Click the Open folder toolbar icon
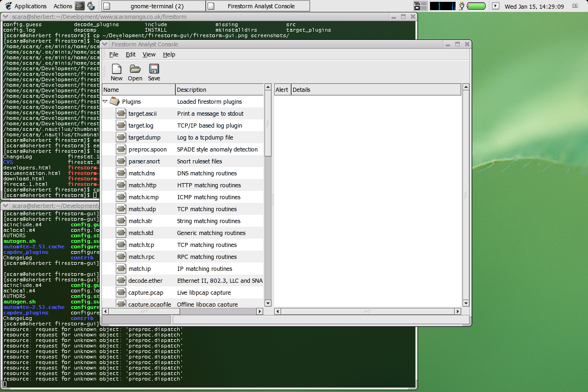The image size is (588, 392). 135,69
